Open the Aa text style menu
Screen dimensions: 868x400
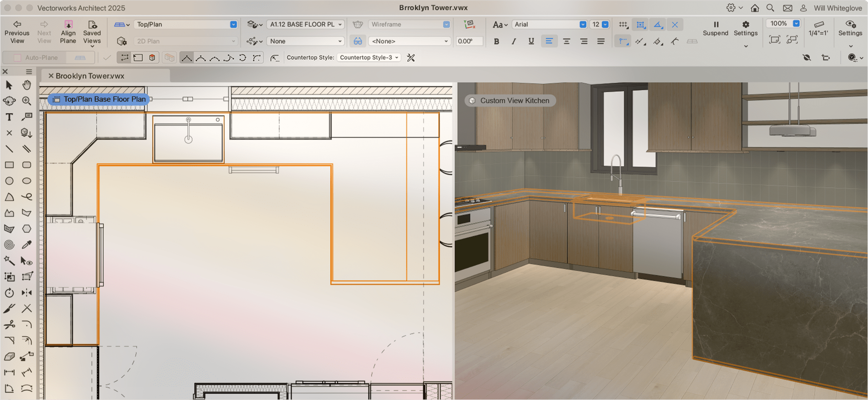(500, 25)
